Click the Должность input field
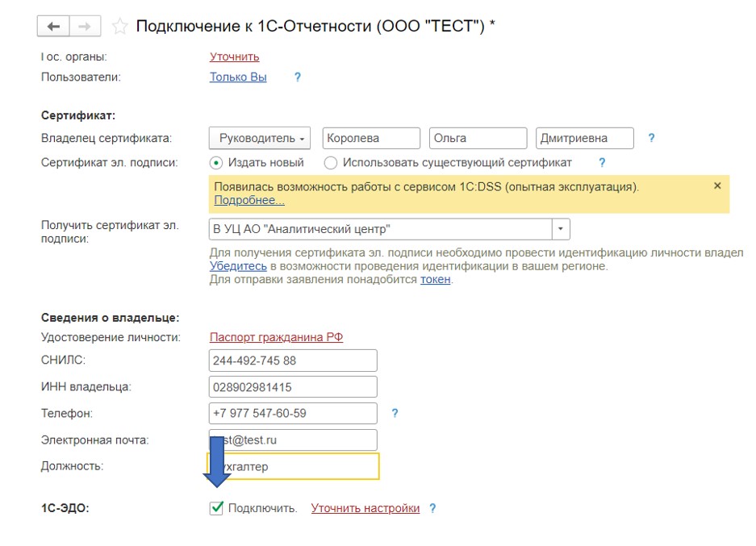 pos(293,466)
